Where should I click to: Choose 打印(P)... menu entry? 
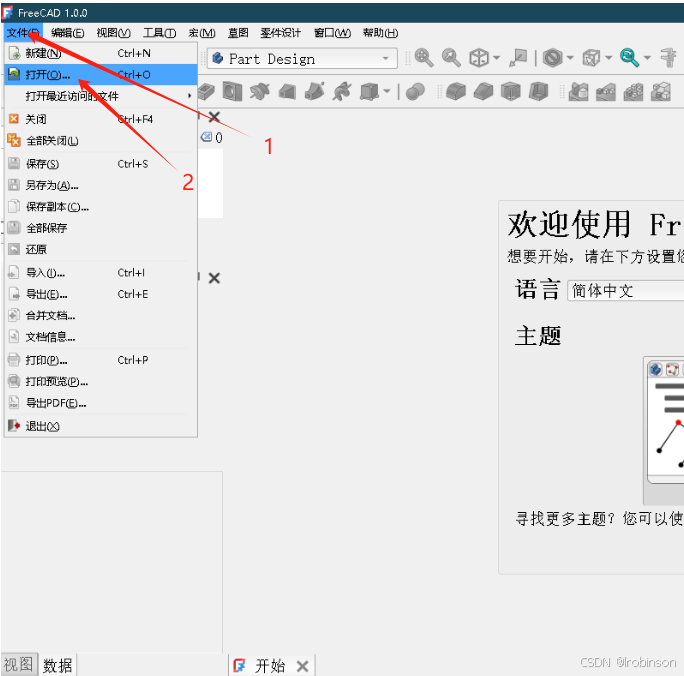[100, 360]
